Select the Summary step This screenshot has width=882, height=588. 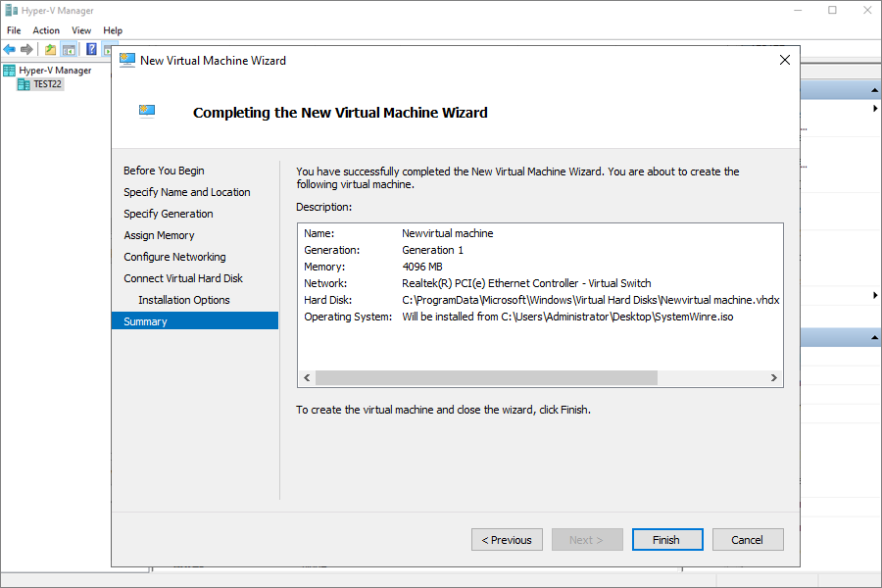coord(195,320)
